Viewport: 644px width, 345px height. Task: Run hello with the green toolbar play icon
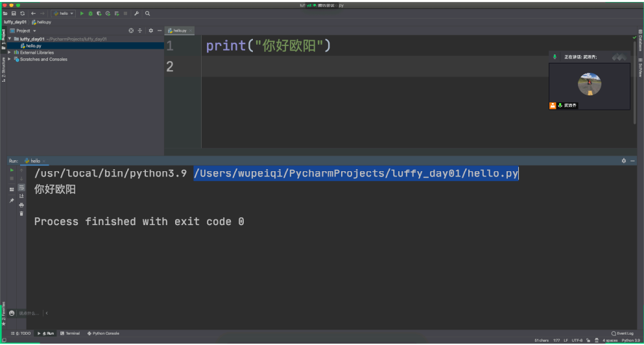(x=82, y=14)
